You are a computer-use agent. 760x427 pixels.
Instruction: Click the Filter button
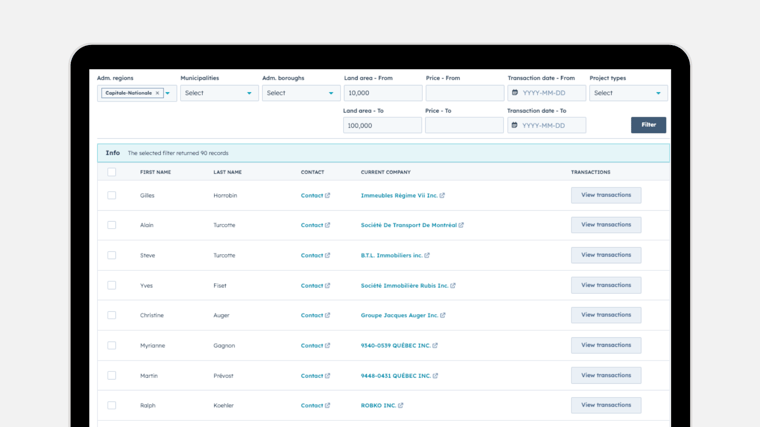pyautogui.click(x=649, y=125)
